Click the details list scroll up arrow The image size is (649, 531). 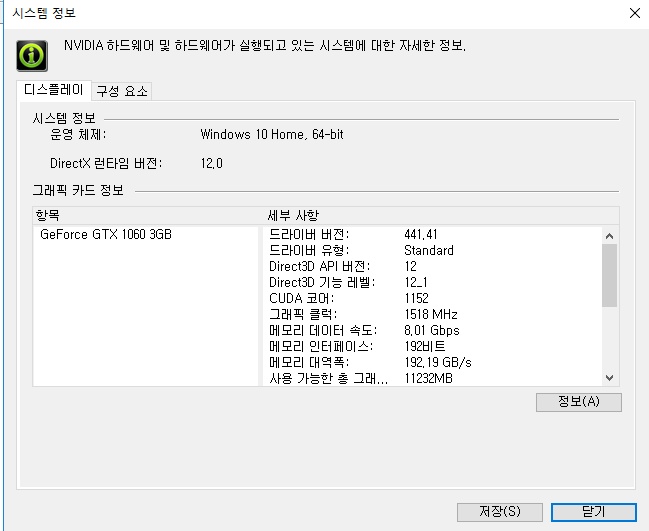pyautogui.click(x=609, y=236)
